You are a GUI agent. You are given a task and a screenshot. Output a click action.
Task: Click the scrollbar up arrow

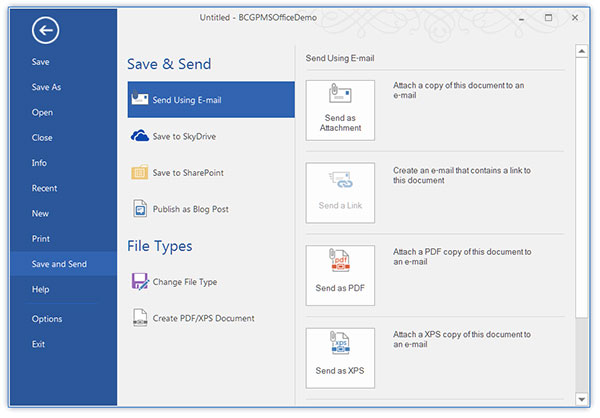[582, 51]
